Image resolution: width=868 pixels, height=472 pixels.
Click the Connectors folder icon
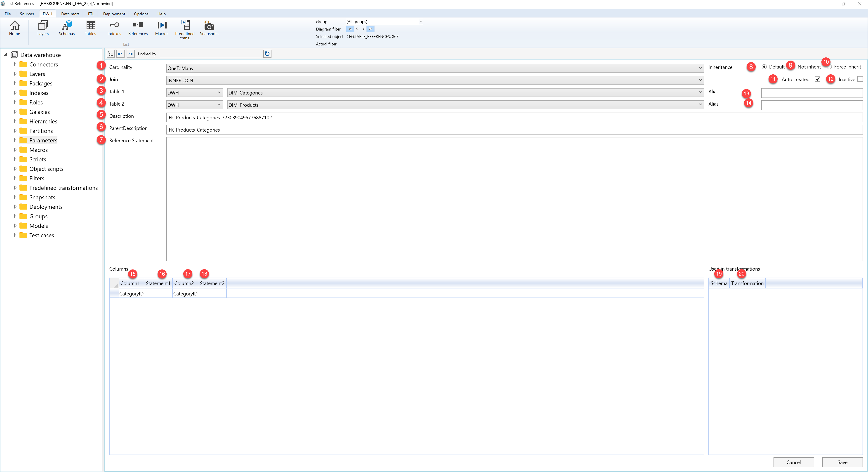[x=23, y=64]
